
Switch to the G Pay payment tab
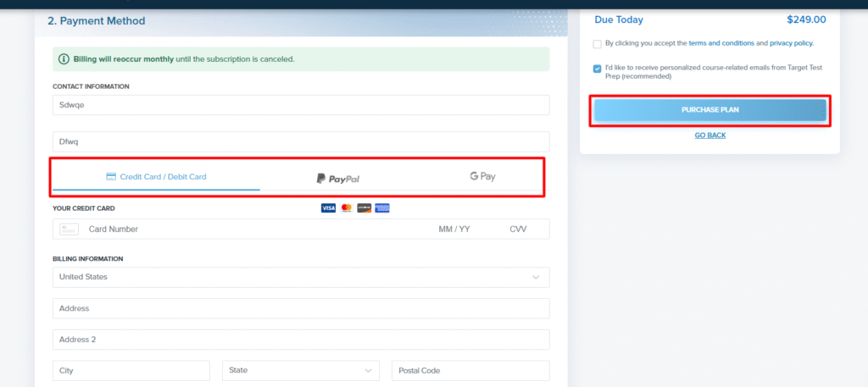[482, 176]
